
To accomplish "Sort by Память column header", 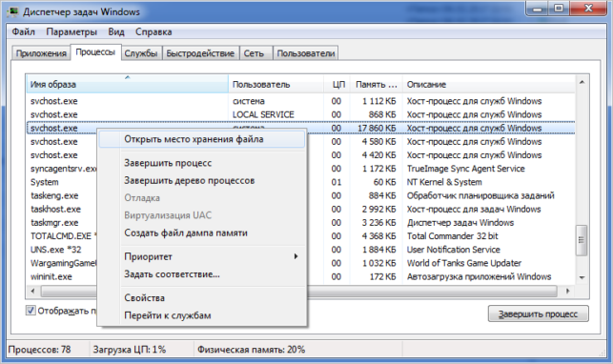I will coord(376,85).
